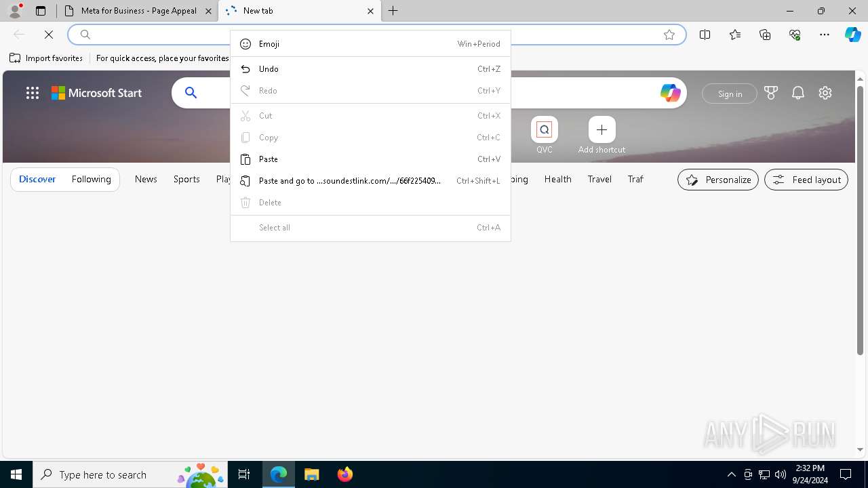Select Copy in context menu

point(370,138)
